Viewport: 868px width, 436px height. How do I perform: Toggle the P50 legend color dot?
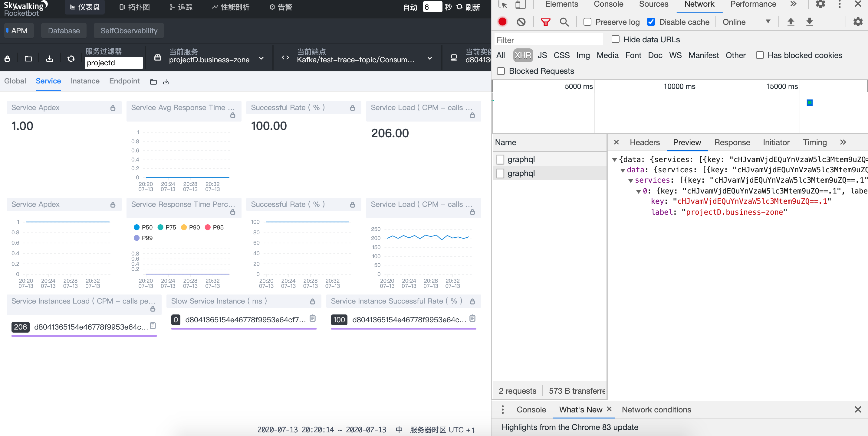click(136, 227)
